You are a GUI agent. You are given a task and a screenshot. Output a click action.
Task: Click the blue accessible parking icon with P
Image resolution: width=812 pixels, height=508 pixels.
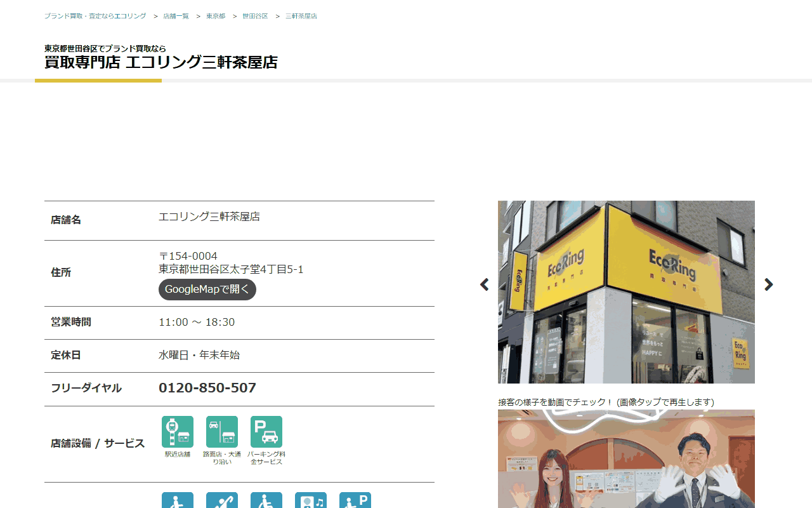coord(355,500)
